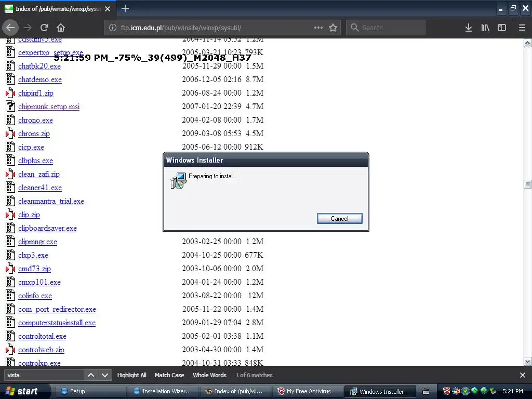
Task: Switch to My Free Antivirus taskbar window
Action: pos(308,391)
